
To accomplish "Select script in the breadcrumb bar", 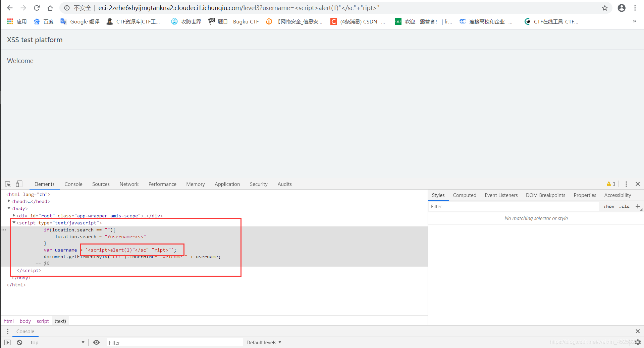I will [x=43, y=321].
